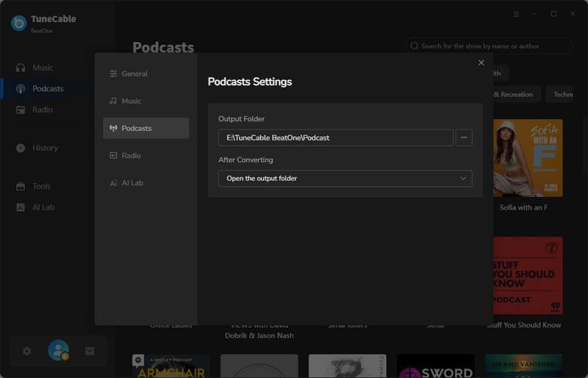Edit the Output Folder path field
This screenshot has width=588, height=378.
[336, 138]
